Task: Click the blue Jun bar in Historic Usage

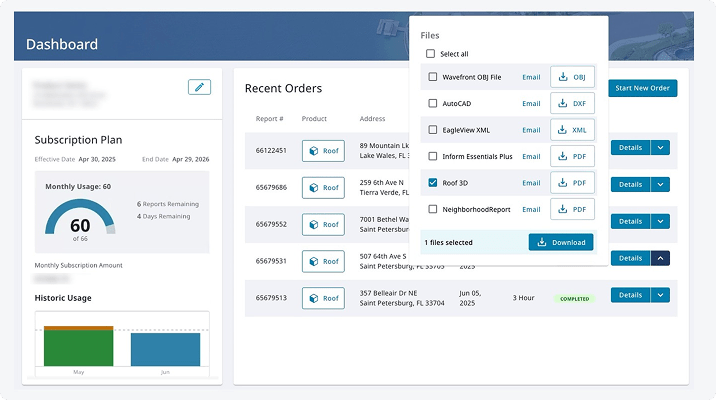Action: point(165,348)
